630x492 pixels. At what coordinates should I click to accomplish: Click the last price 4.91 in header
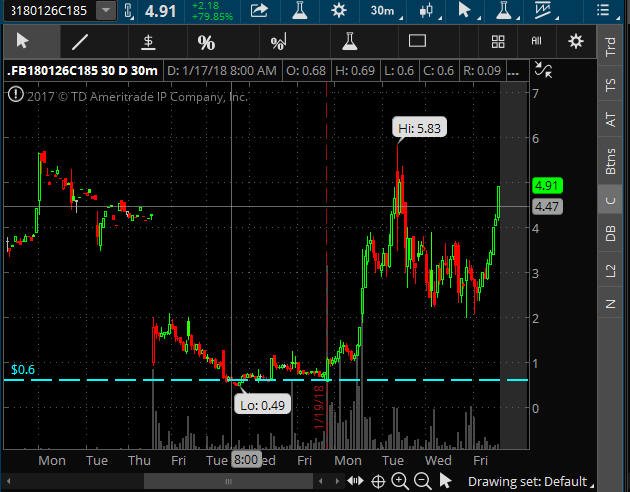click(x=160, y=11)
